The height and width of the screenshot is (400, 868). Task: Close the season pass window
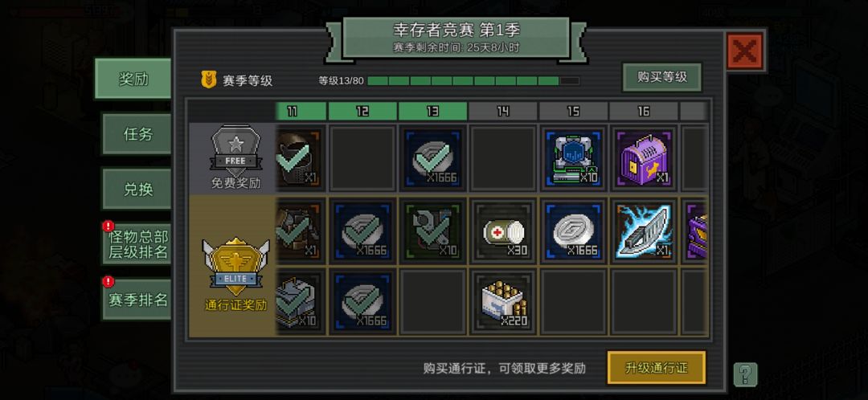click(745, 51)
